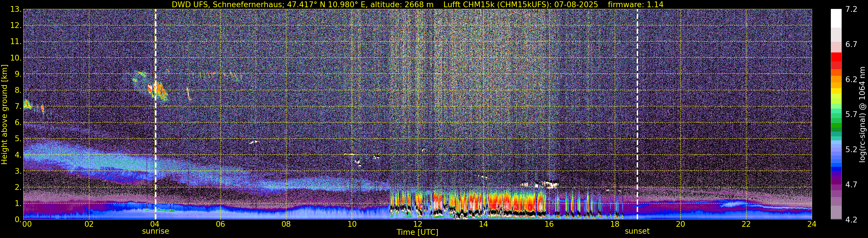Click the colorbar value '7.2'
Viewport: 868px width, 238px height.
(851, 9)
